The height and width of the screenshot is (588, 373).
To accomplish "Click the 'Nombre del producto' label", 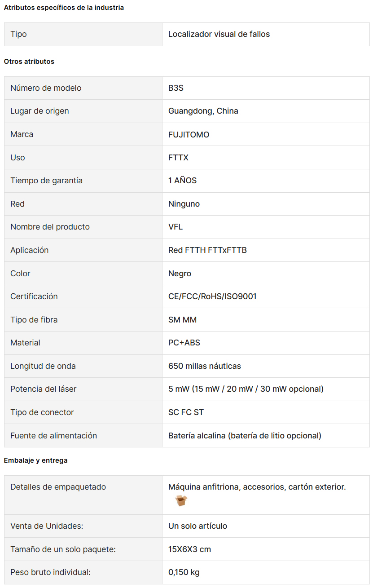I will coord(50,227).
